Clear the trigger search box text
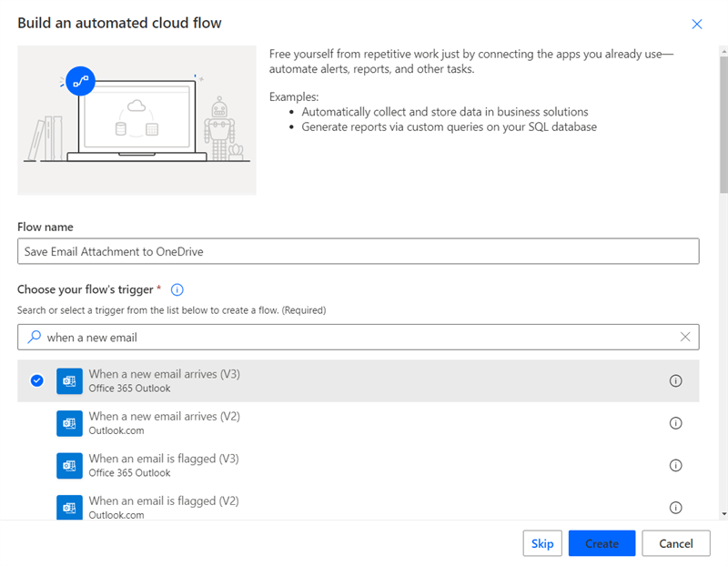Screen dimensions: 728x566 click(x=685, y=337)
